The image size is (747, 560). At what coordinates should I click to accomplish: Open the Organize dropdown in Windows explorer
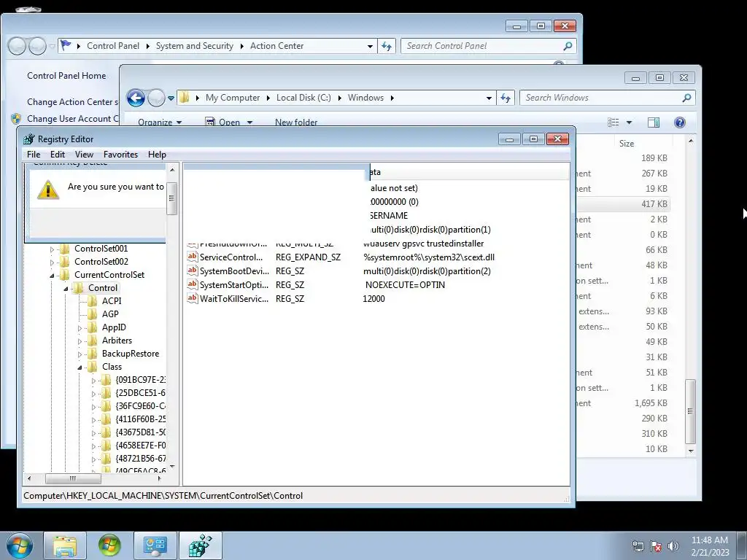tap(160, 122)
